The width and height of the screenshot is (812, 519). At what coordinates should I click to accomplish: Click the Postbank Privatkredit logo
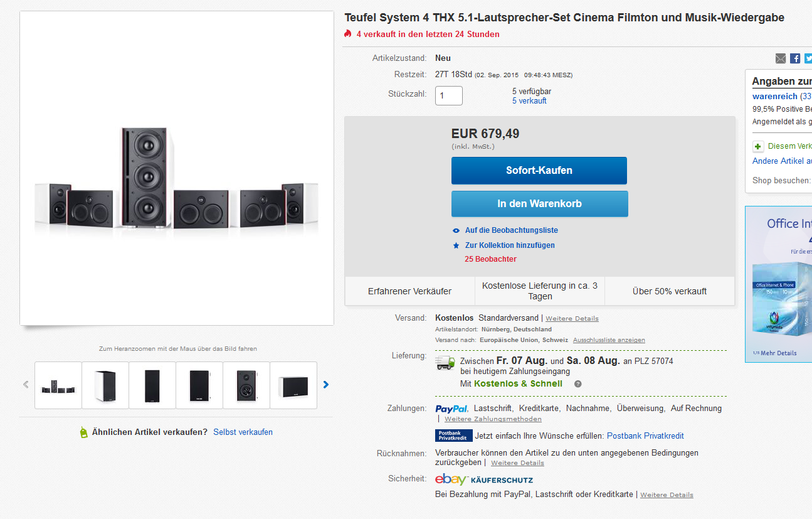click(x=454, y=436)
